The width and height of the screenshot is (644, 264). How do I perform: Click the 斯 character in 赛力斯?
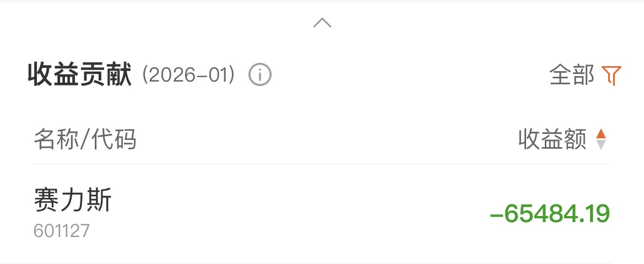coord(99,201)
